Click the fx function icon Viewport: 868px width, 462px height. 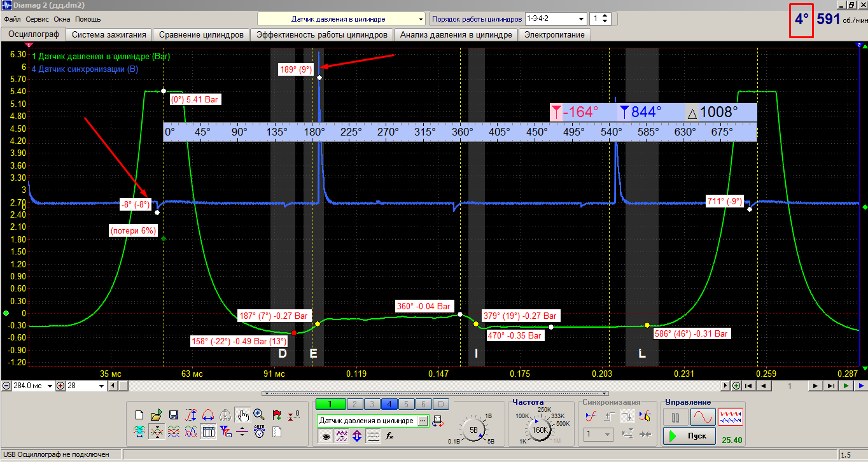tap(390, 436)
